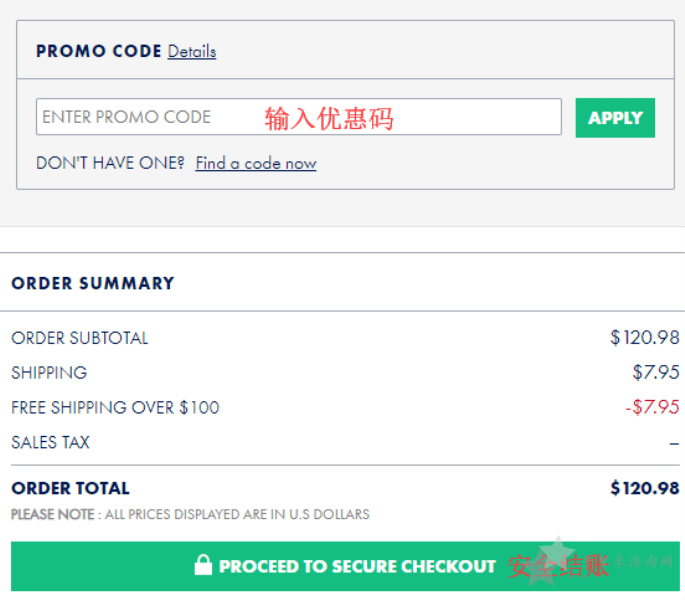Click the U.S. dollars price note
685x600 pixels.
pos(190,514)
